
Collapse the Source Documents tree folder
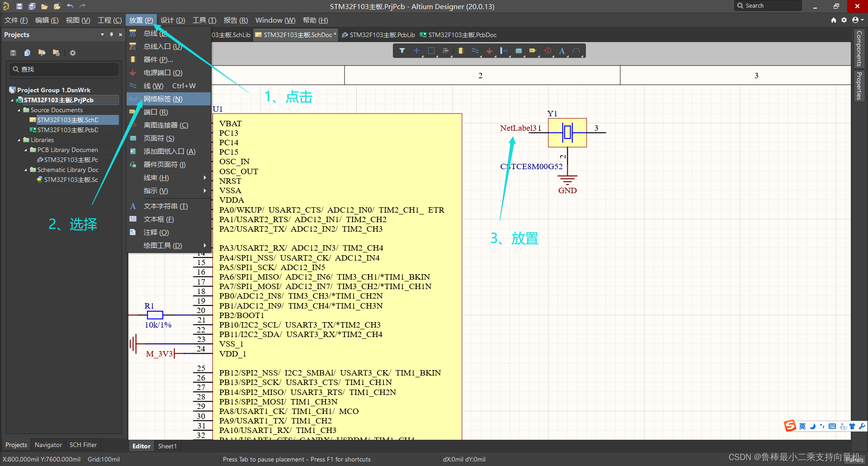click(19, 110)
